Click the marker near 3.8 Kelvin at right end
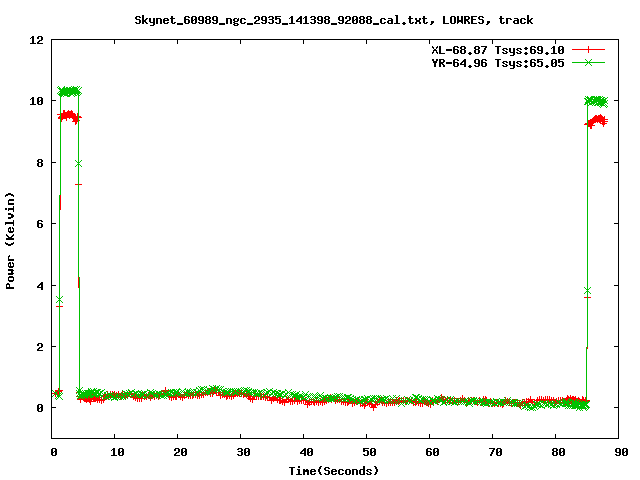Screen dimensions: 640x480 pos(587,291)
